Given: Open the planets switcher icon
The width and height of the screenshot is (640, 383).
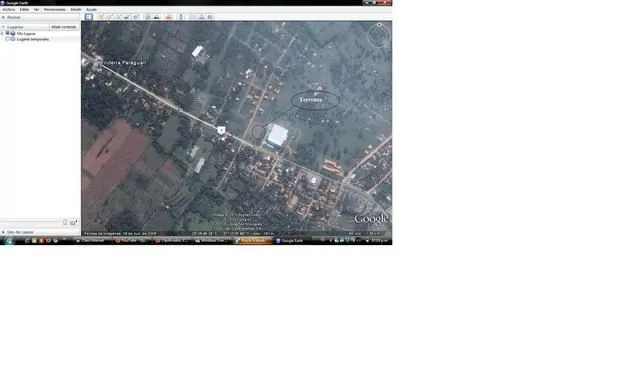Looking at the screenshot, I should (x=169, y=17).
